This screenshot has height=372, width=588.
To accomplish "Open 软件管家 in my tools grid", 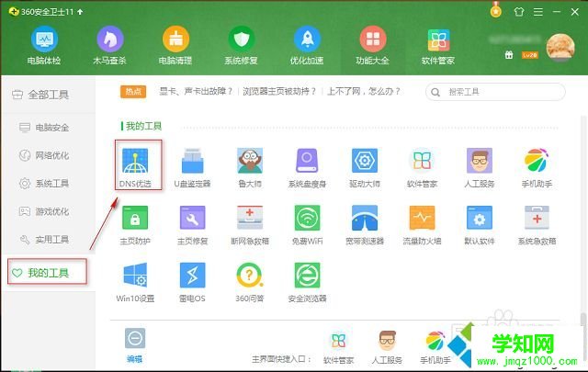I will (x=422, y=167).
